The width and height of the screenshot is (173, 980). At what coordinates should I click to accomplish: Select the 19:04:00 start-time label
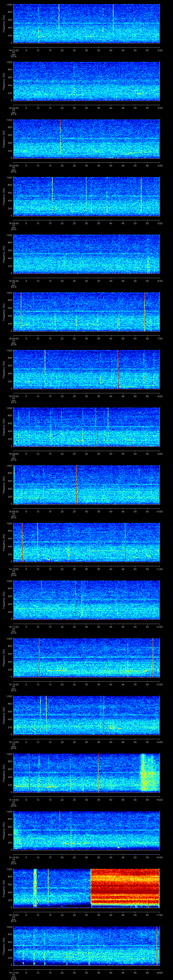(13, 223)
